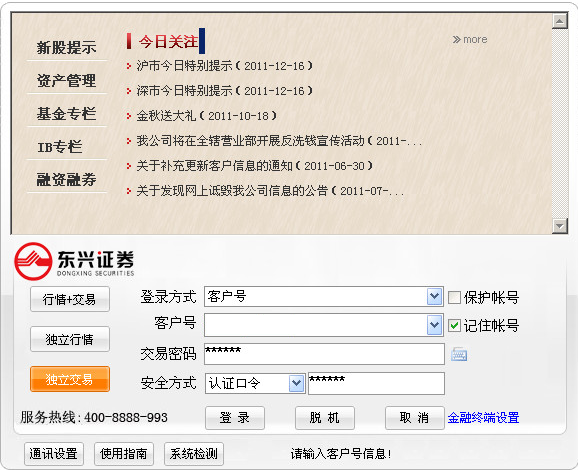The width and height of the screenshot is (578, 471).
Task: Click the 今日关注 heading
Action: click(x=168, y=41)
